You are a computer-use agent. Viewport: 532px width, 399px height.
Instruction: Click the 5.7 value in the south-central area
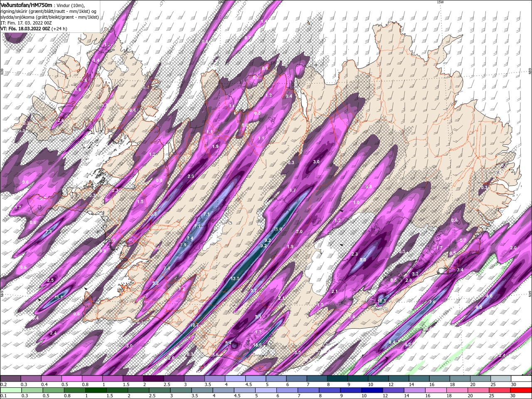(254, 291)
